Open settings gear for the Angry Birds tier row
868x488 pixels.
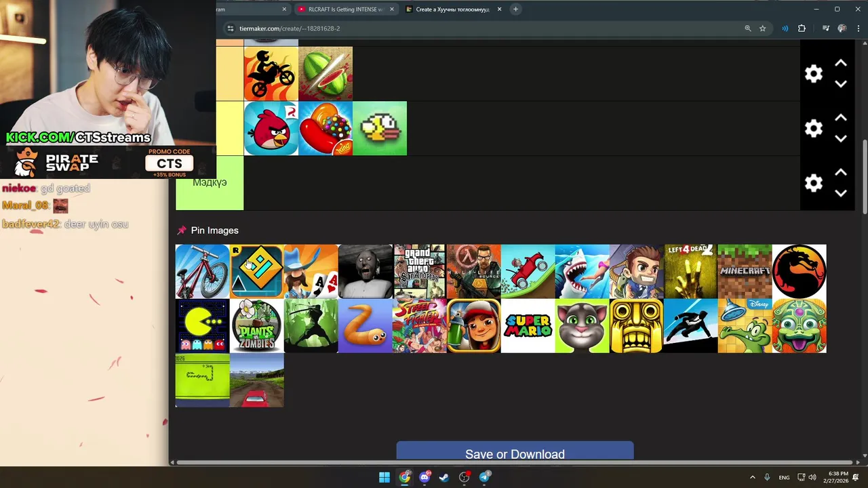coord(813,129)
